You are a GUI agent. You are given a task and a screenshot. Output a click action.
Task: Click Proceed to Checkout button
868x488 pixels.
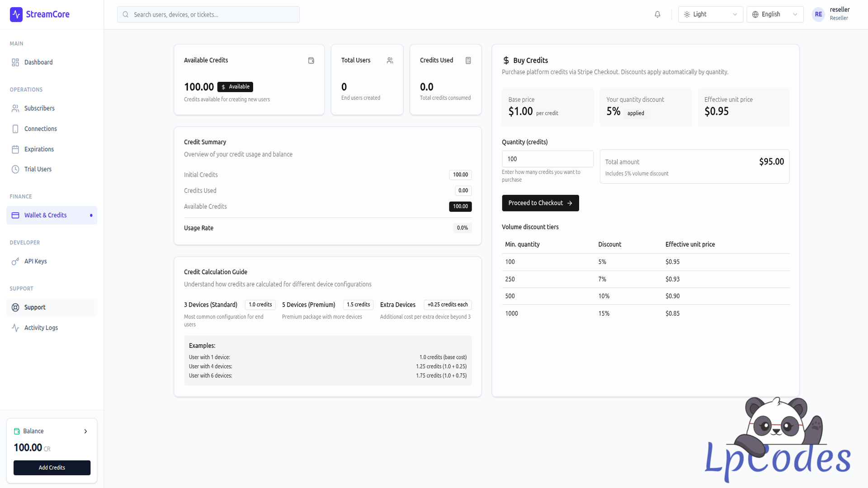coord(540,203)
